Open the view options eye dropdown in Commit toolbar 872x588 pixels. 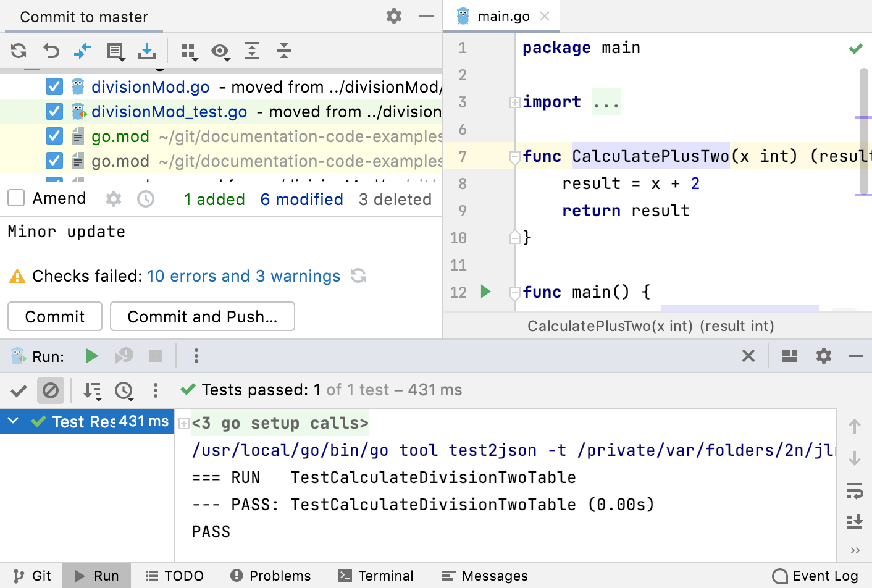pos(221,52)
